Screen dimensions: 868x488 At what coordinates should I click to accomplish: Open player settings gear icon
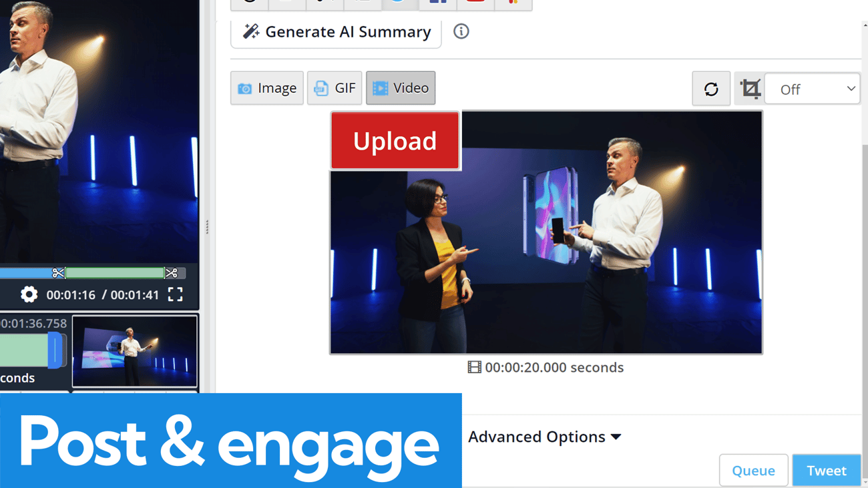pos(29,294)
